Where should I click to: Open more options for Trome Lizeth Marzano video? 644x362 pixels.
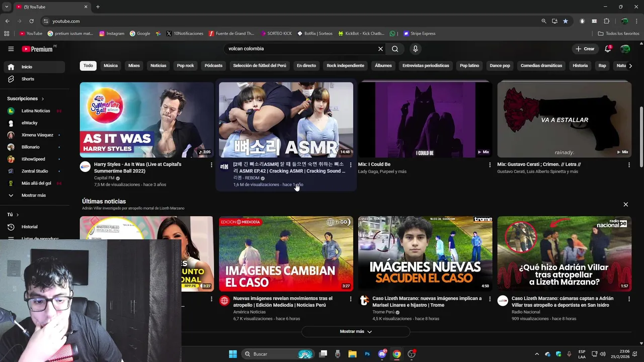490,299
